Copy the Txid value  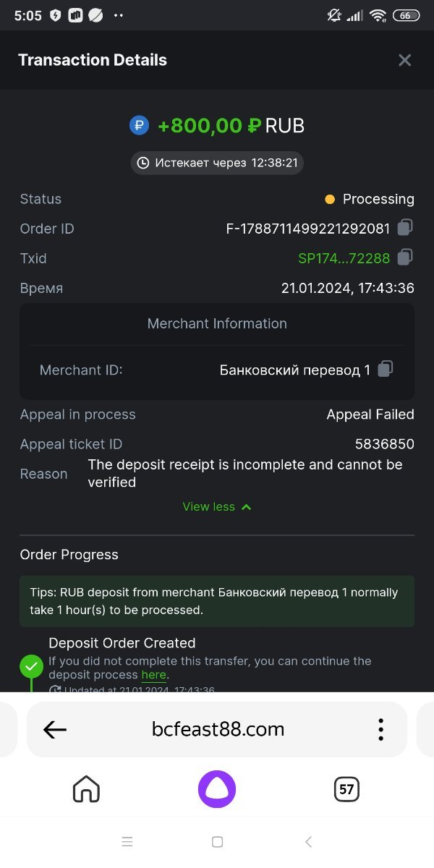pos(405,258)
